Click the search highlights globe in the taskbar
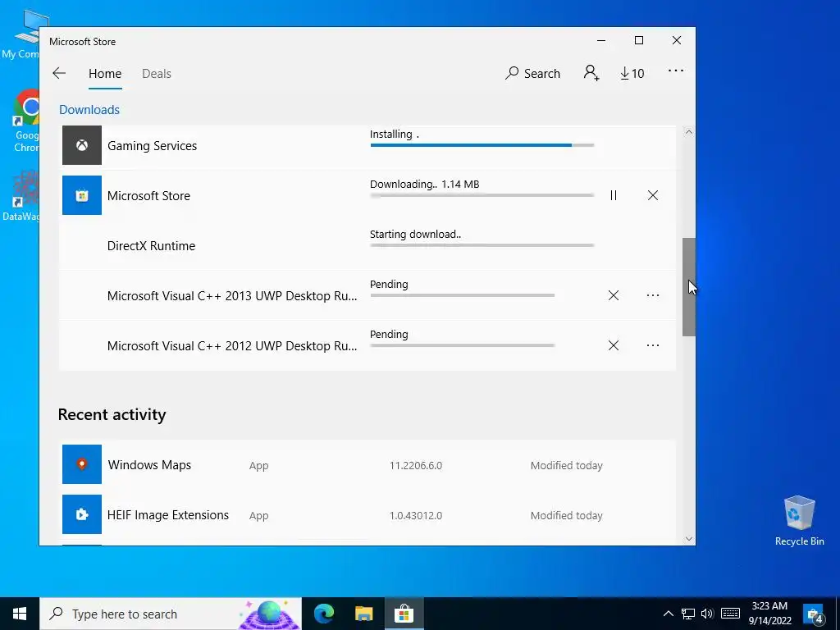The image size is (840, 630). coord(269,614)
